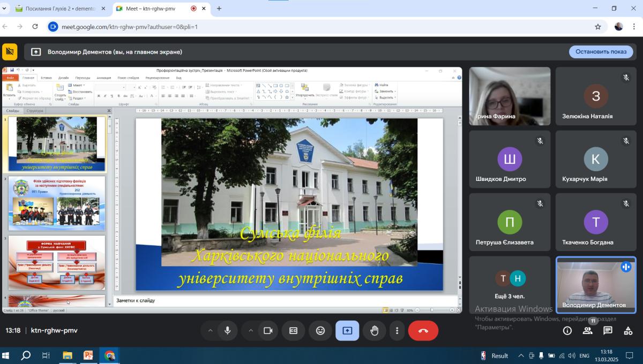
Task: Raise your hand in the meeting
Action: [x=374, y=331]
